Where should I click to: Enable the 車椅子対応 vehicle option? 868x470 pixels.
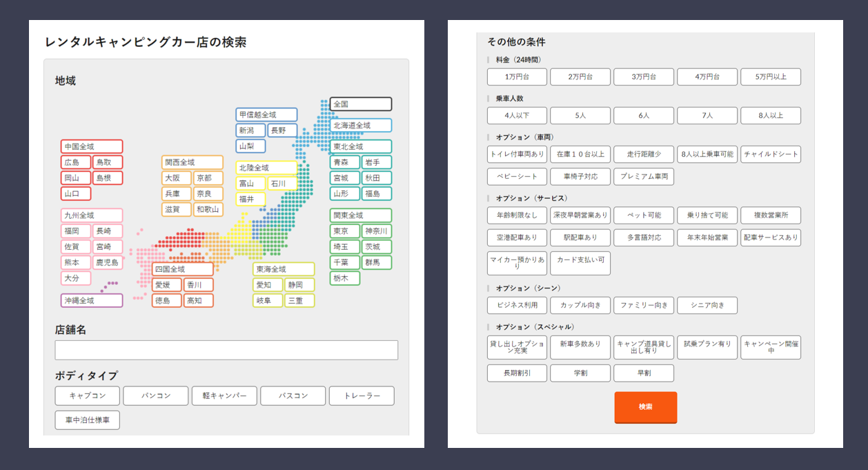coord(580,177)
